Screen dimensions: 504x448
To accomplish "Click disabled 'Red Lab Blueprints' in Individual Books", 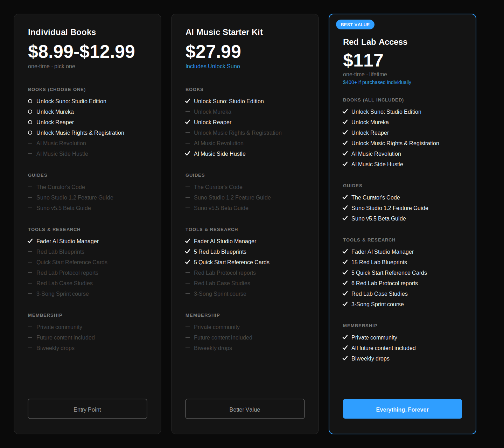I will [60, 252].
